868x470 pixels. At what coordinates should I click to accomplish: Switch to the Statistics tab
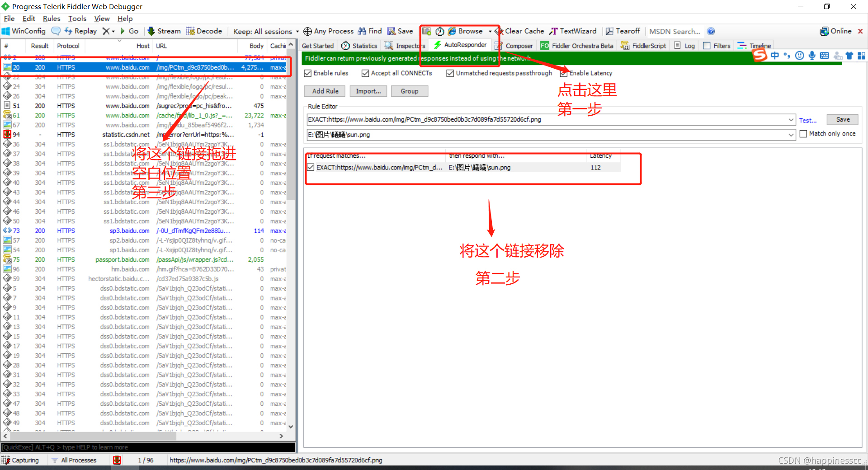tap(359, 46)
